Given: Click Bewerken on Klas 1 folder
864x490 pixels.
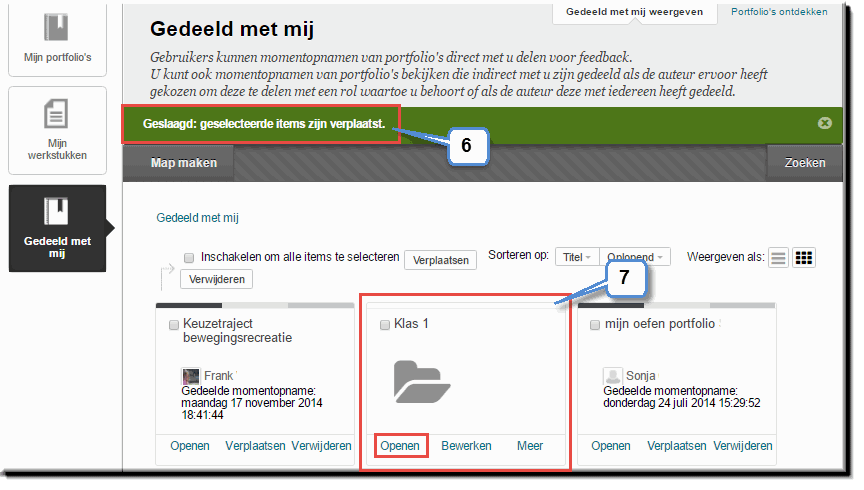Looking at the screenshot, I should tap(466, 445).
